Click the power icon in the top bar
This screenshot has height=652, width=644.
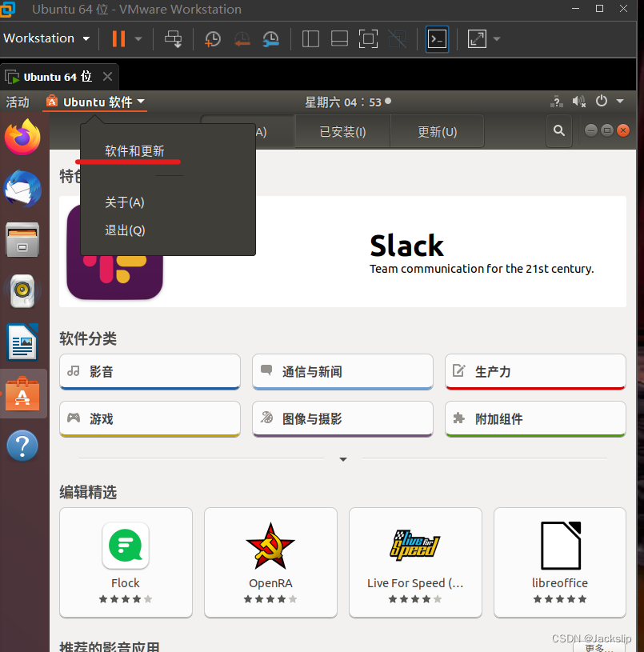pos(601,101)
